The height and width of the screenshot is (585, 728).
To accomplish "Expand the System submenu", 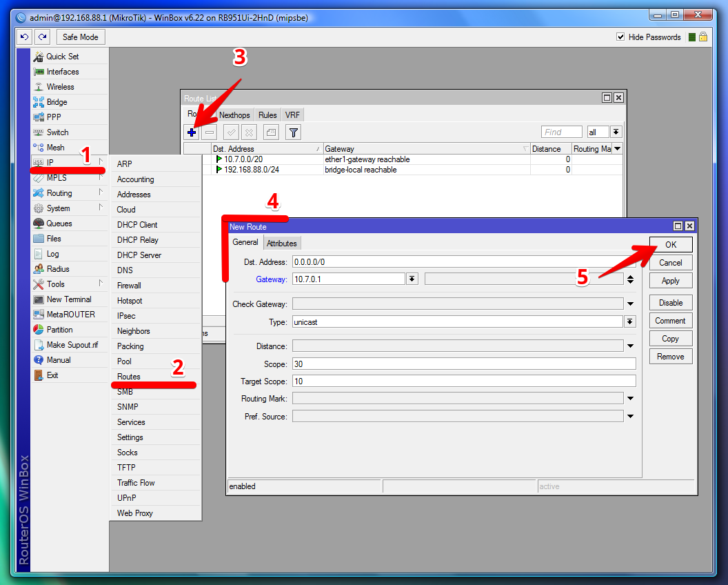I will click(x=70, y=208).
